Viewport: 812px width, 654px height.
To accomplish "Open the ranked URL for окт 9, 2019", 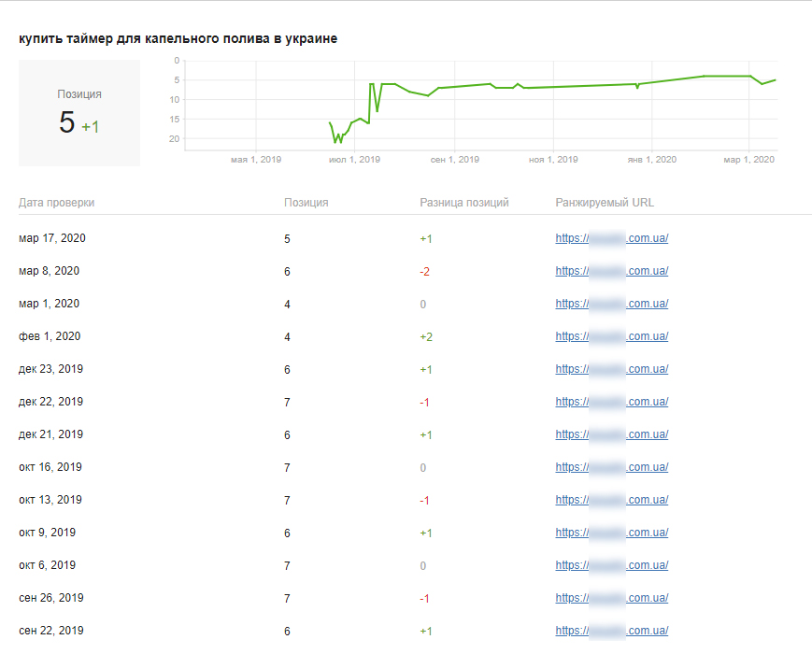I will (x=612, y=532).
